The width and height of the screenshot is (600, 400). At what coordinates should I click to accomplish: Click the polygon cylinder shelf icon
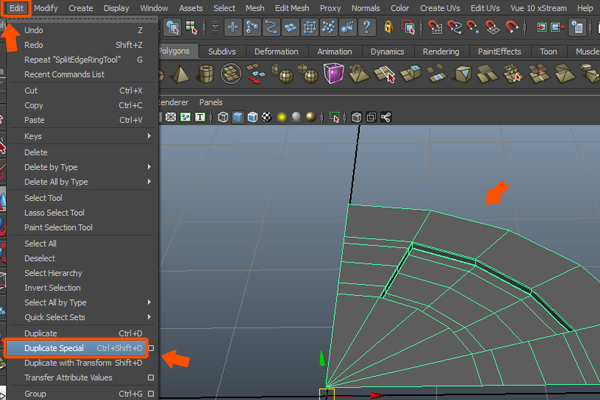205,75
